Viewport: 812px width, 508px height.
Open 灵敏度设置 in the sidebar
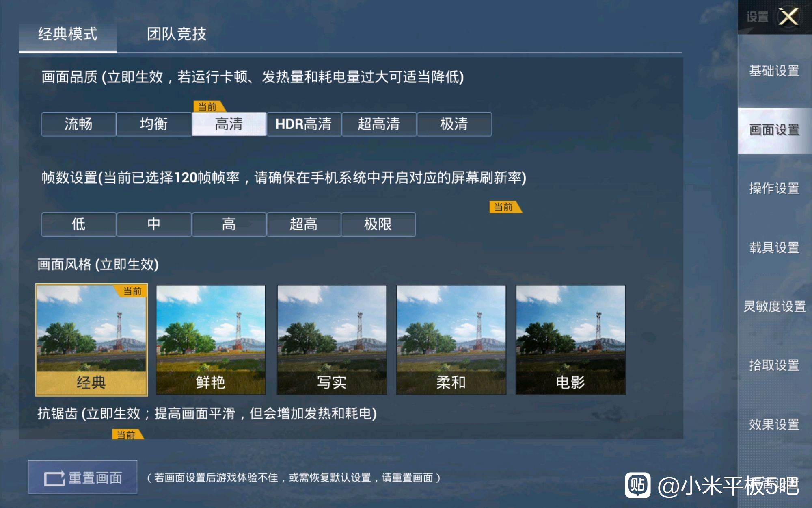tap(774, 306)
